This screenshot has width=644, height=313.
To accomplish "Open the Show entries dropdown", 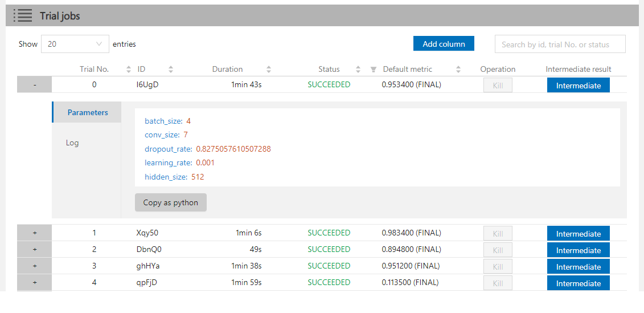I will click(x=75, y=44).
